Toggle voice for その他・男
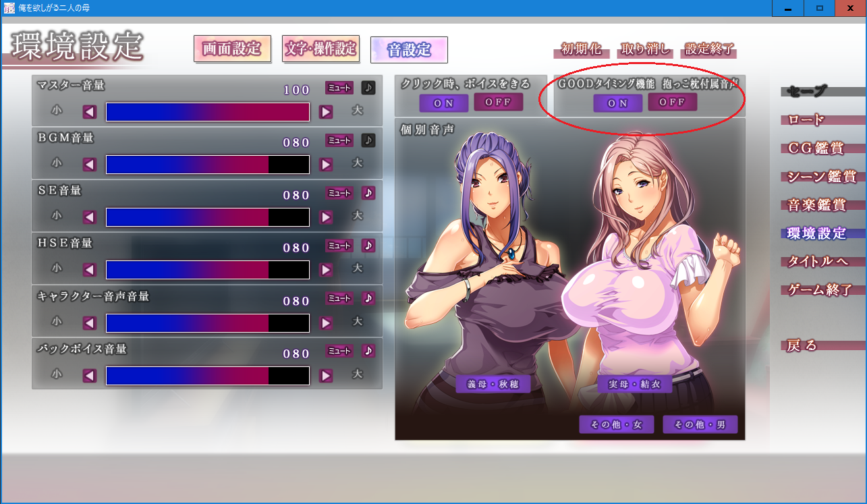The height and width of the screenshot is (504, 867). [x=700, y=424]
